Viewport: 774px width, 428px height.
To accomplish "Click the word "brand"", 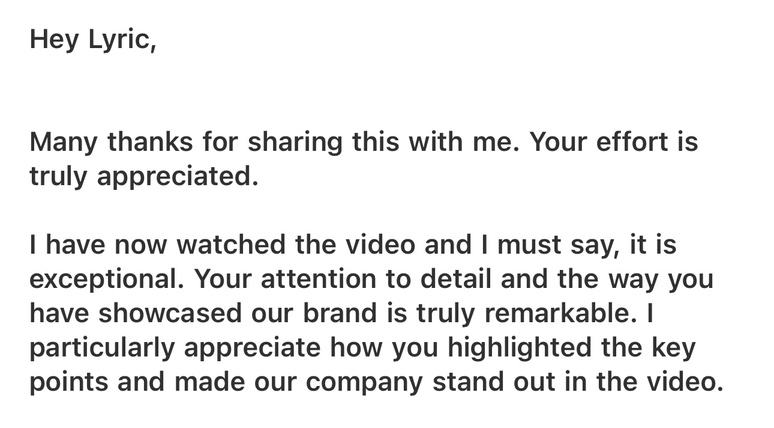I will [x=339, y=313].
